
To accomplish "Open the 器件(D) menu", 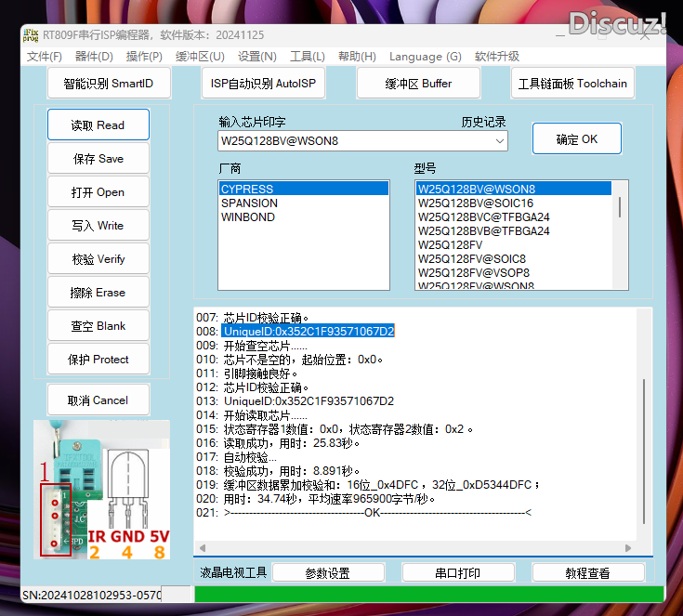I will click(x=94, y=57).
